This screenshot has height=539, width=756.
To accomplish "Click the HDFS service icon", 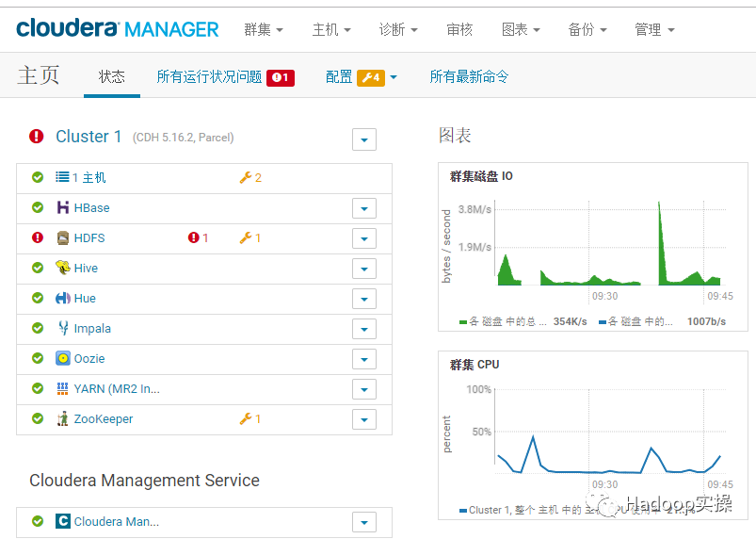I will (63, 237).
